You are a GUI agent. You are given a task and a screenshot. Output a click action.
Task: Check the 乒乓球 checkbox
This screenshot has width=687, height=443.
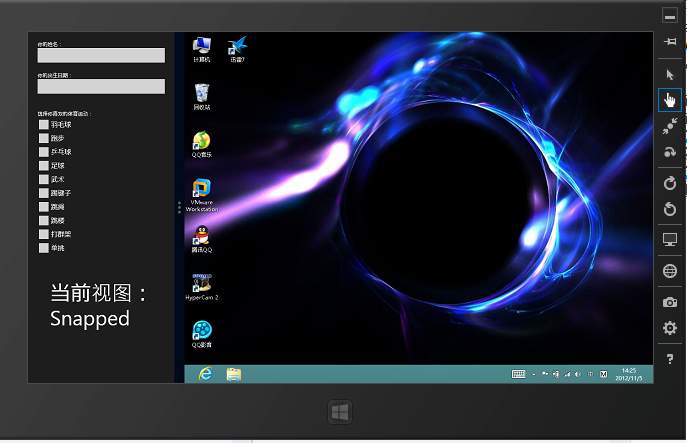(x=44, y=152)
